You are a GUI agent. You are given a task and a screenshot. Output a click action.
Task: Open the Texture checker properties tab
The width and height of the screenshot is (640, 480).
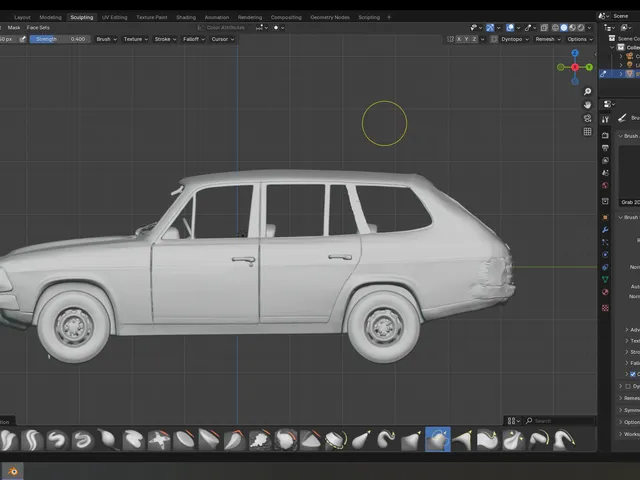[605, 308]
